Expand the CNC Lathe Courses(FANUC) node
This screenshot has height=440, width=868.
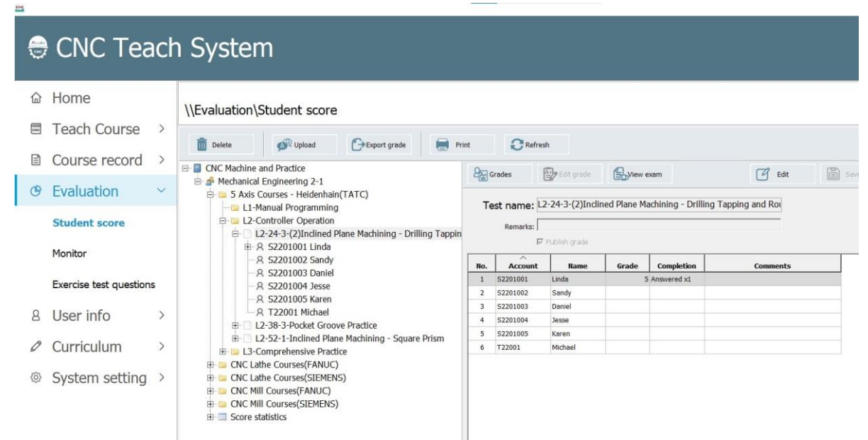click(211, 364)
